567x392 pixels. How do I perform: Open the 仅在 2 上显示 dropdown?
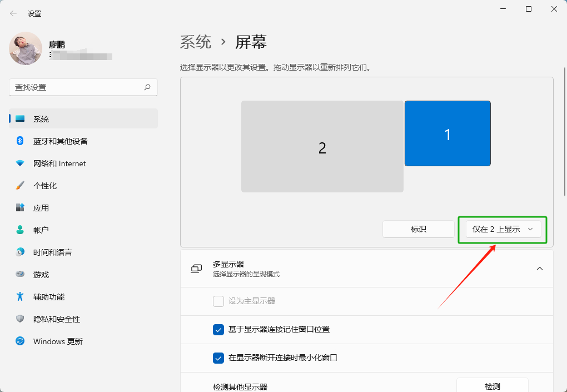tap(502, 229)
